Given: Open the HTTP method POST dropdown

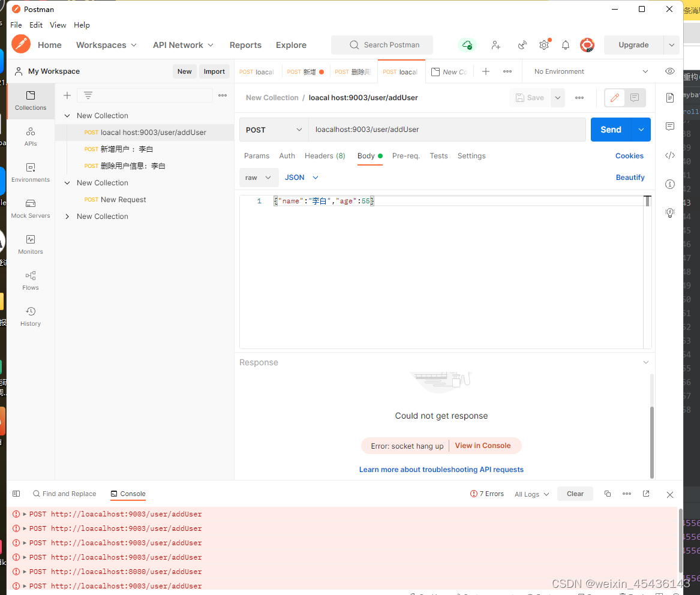Looking at the screenshot, I should click(274, 130).
